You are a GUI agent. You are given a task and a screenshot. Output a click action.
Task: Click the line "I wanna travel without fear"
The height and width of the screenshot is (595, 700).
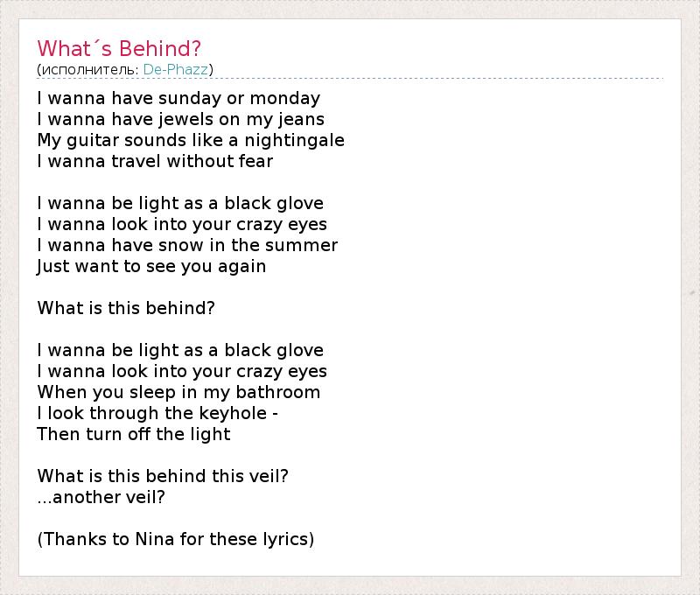tap(155, 161)
